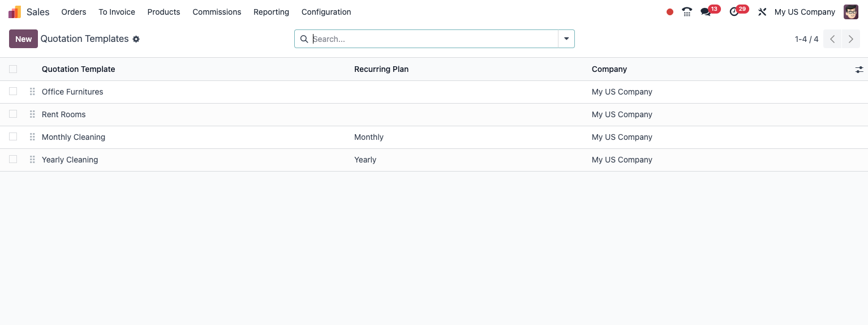The width and height of the screenshot is (868, 325).
Task: Click the New button
Action: point(23,39)
